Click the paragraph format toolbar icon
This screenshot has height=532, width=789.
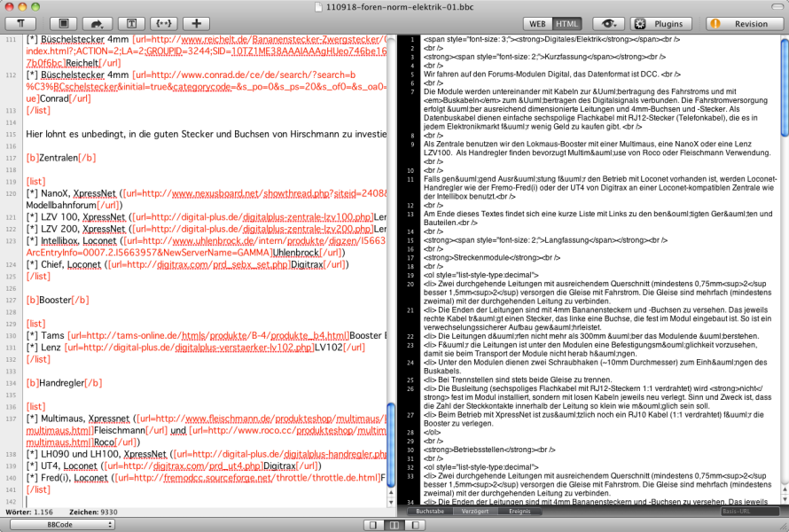(x=20, y=23)
